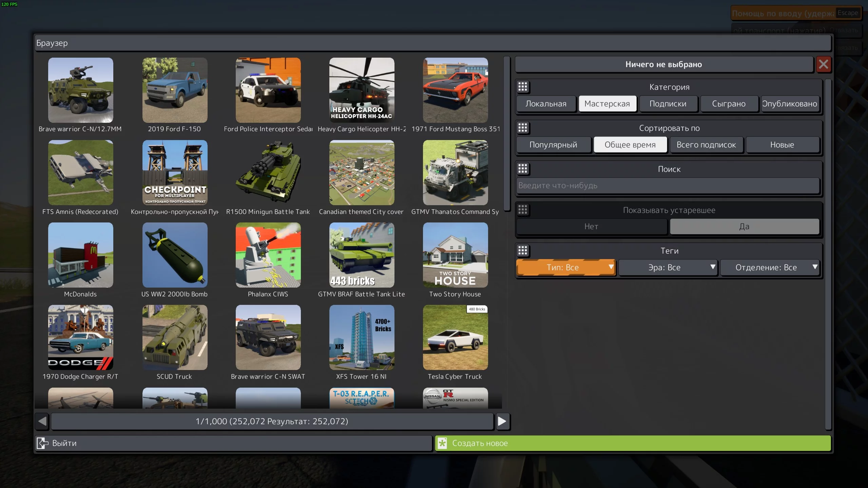The width and height of the screenshot is (868, 488).
Task: Click the grid icon beside Сортировать по
Action: point(523,128)
